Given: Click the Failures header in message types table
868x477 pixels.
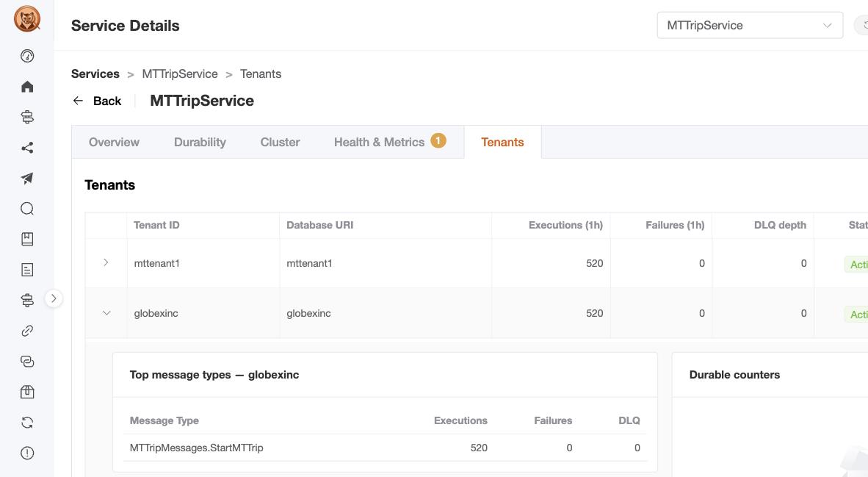Looking at the screenshot, I should pos(553,420).
